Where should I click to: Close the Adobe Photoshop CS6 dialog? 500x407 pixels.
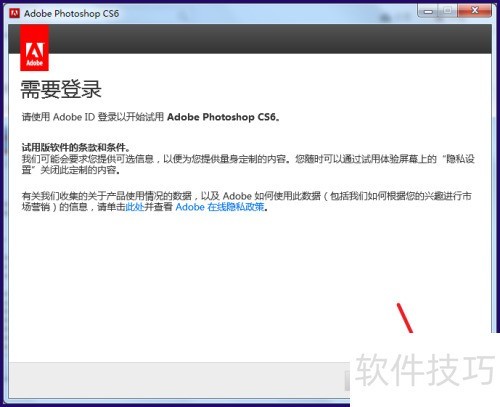point(474,11)
